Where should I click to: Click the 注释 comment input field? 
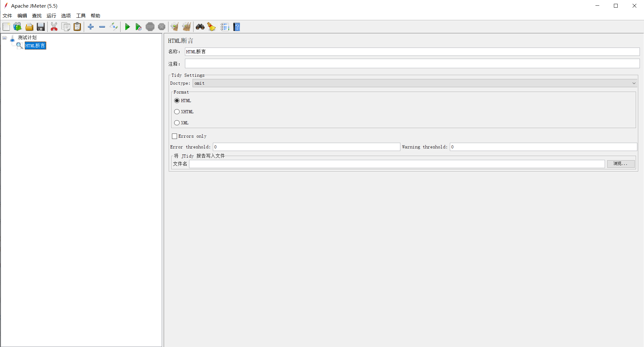(x=412, y=63)
